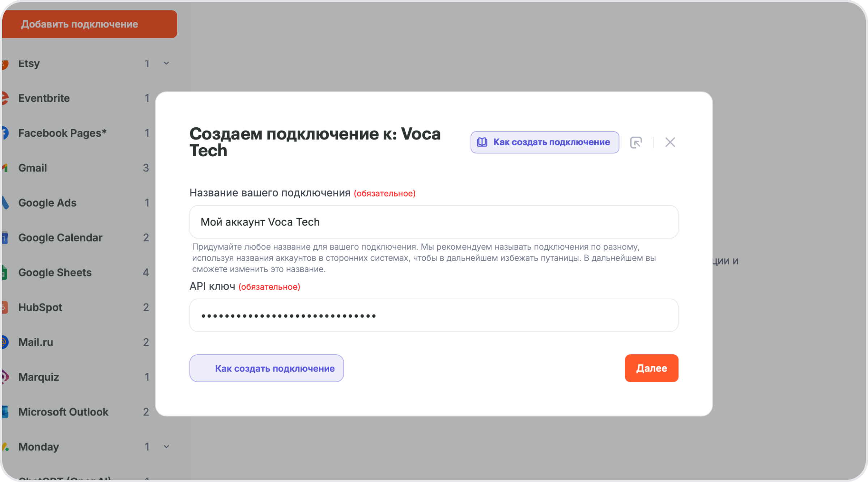Click the book icon in the guide button
Image resolution: width=868 pixels, height=482 pixels.
pos(482,142)
